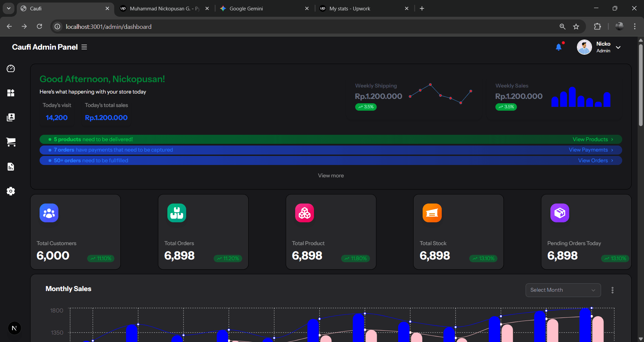The width and height of the screenshot is (644, 342).
Task: Bookmark this page with star icon
Action: (x=576, y=26)
